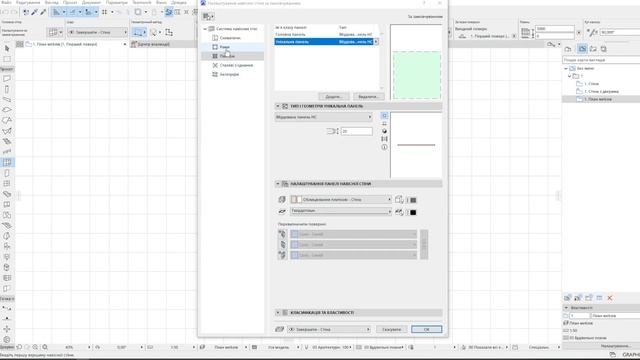Viewport: 640px width, 360px height.
Task: Open the File (Файл) menu
Action: 7,2
